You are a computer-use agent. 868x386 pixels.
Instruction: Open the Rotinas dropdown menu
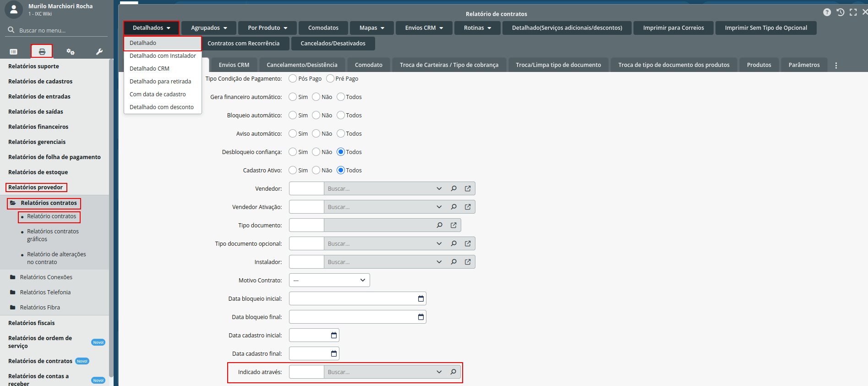477,28
